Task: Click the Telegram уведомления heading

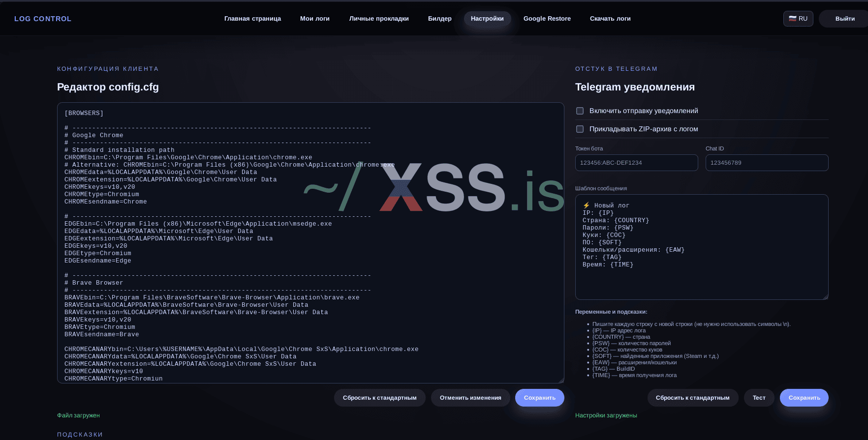Action: pos(635,87)
